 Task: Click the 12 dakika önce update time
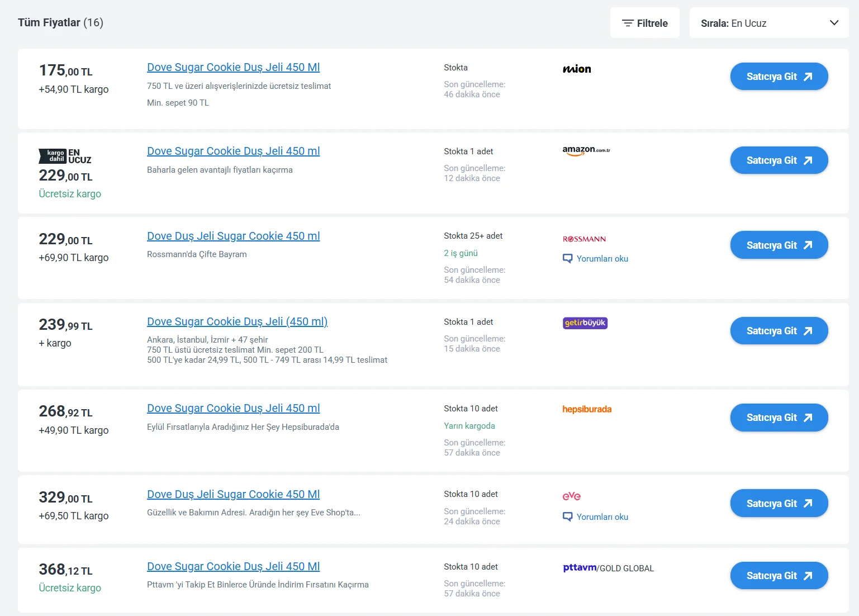pyautogui.click(x=472, y=178)
